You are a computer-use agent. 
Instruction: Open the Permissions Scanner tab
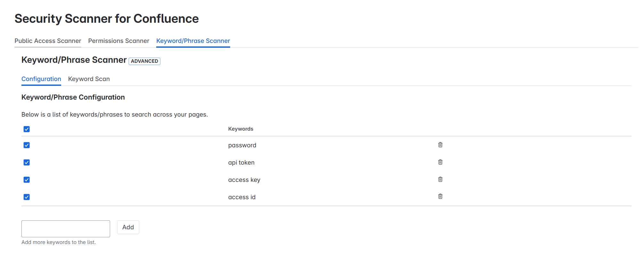(x=119, y=41)
